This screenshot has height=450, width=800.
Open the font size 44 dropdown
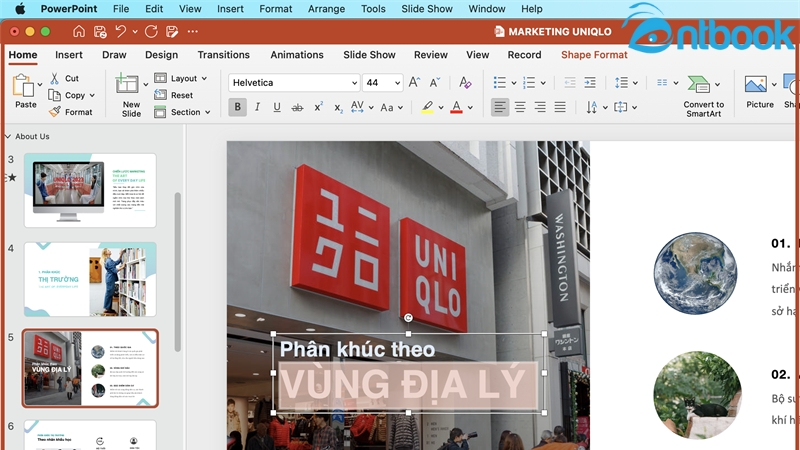point(397,83)
